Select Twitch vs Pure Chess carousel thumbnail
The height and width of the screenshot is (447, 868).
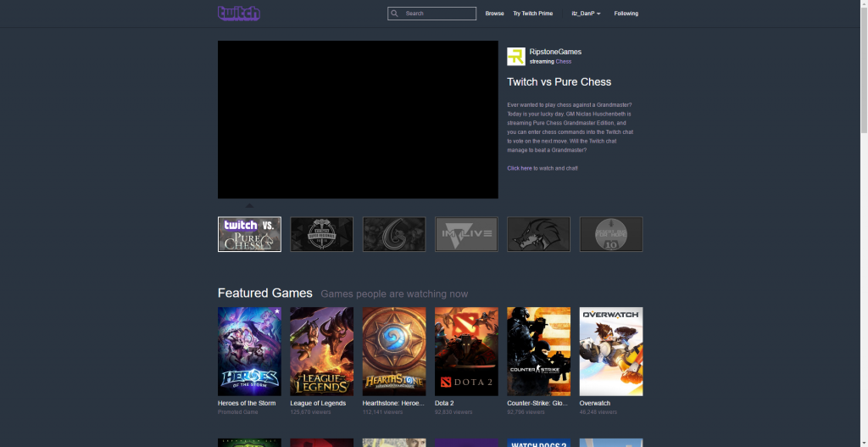250,234
